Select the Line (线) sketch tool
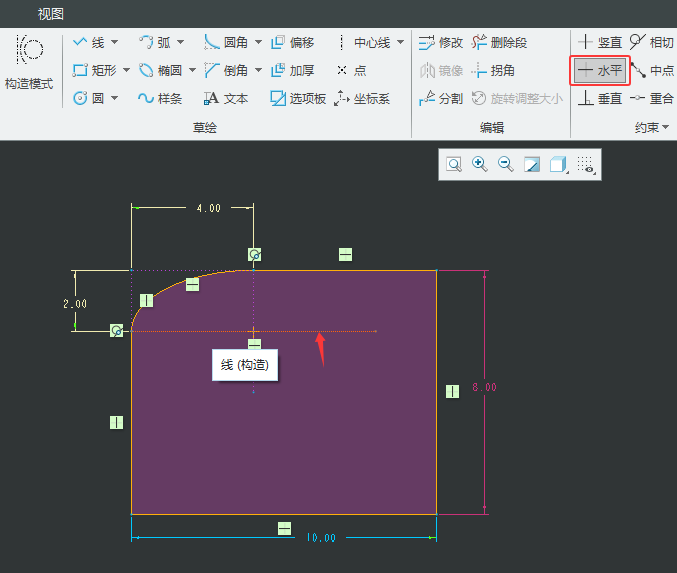 [x=89, y=42]
